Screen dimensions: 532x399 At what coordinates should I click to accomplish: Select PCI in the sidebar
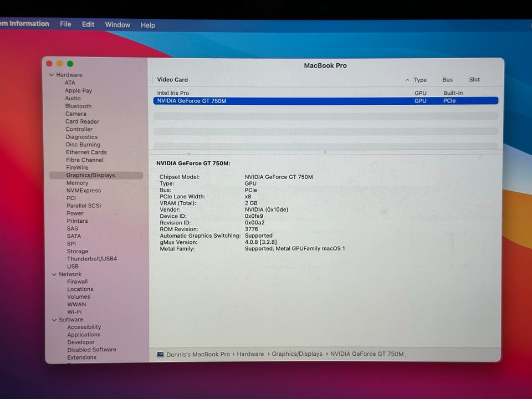(71, 198)
